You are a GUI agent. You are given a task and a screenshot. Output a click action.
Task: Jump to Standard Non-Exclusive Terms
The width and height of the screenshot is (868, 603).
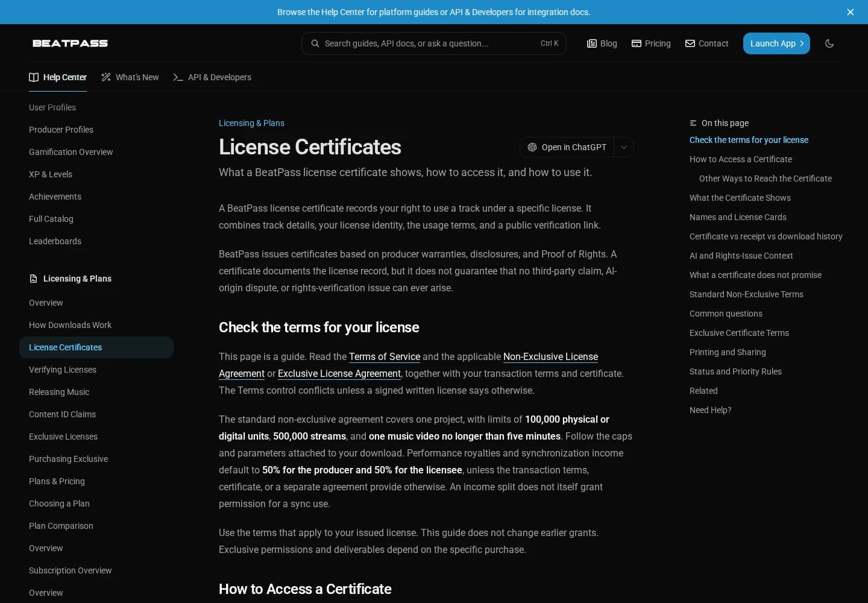[x=746, y=294]
